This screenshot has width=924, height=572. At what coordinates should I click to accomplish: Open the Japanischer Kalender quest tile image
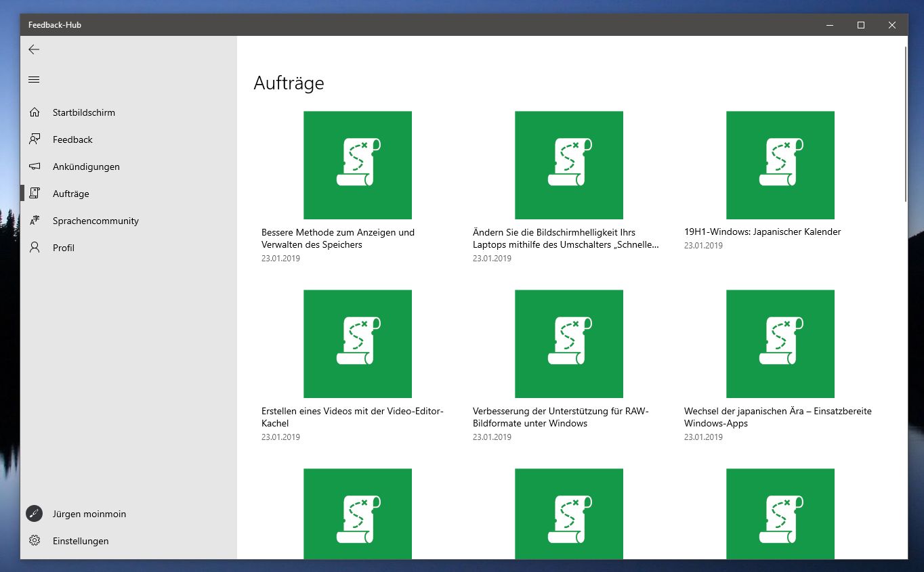click(780, 165)
